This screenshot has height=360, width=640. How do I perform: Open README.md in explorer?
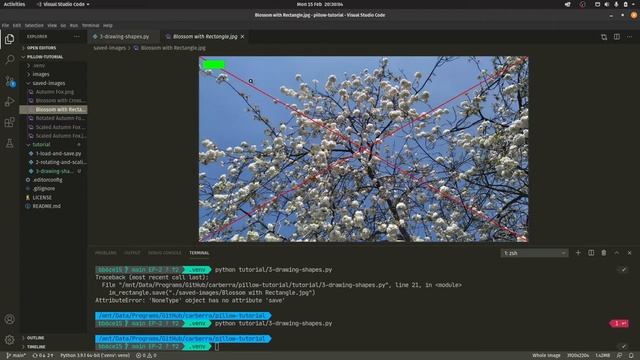tap(46, 206)
